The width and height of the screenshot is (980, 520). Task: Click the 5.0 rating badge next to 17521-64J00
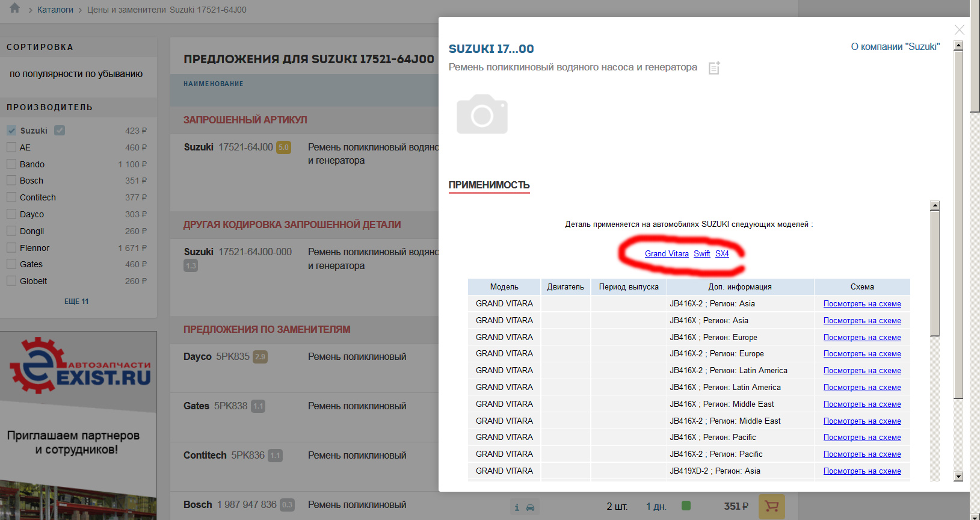[283, 147]
